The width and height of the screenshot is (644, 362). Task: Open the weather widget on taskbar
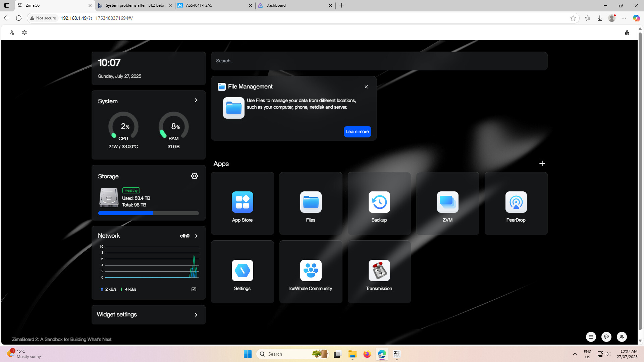(23, 354)
